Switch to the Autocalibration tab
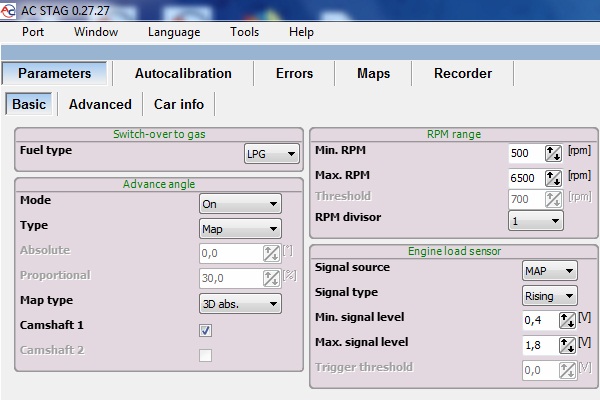600x400 pixels. 183,74
